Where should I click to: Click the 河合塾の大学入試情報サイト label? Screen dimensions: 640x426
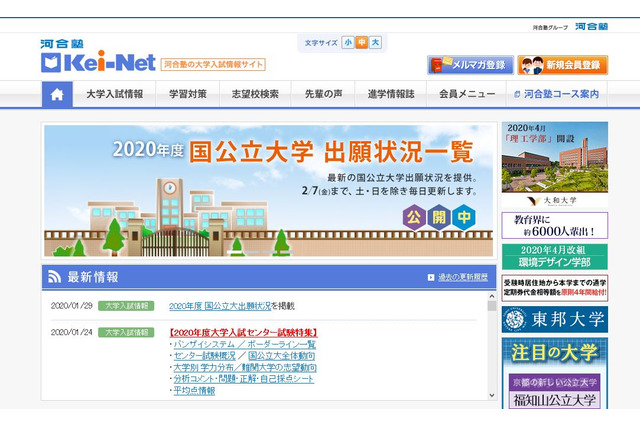point(213,64)
